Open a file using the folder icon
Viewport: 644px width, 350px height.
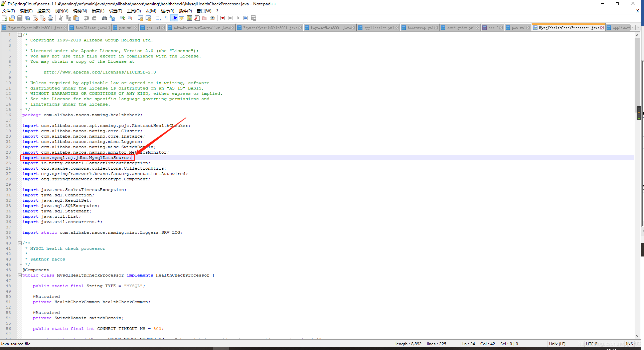[12, 18]
